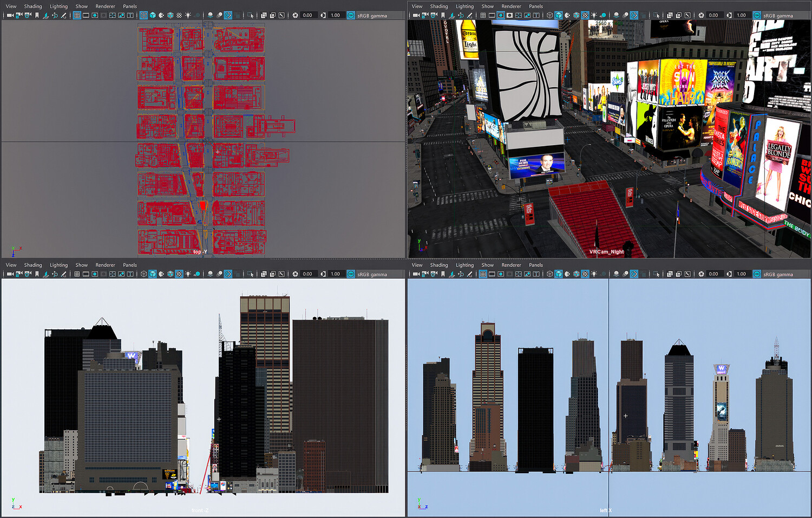
Task: Click the "top -Y" camera label
Action: click(x=200, y=252)
